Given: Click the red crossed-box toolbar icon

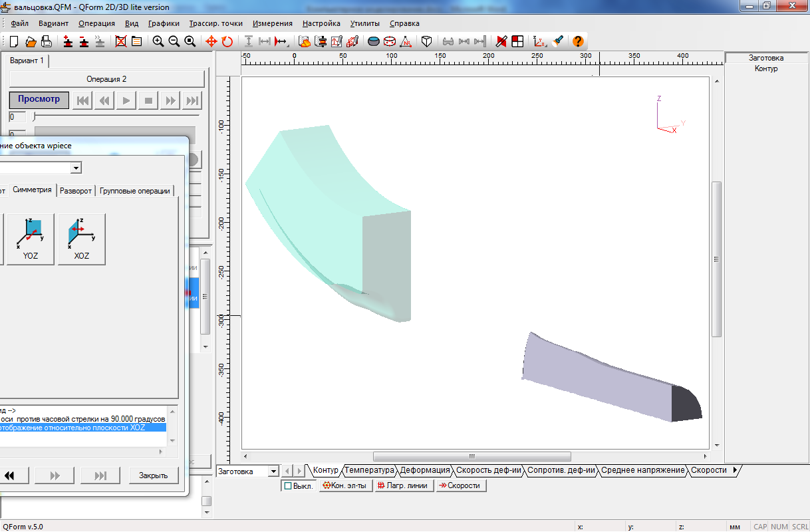Looking at the screenshot, I should 120,41.
